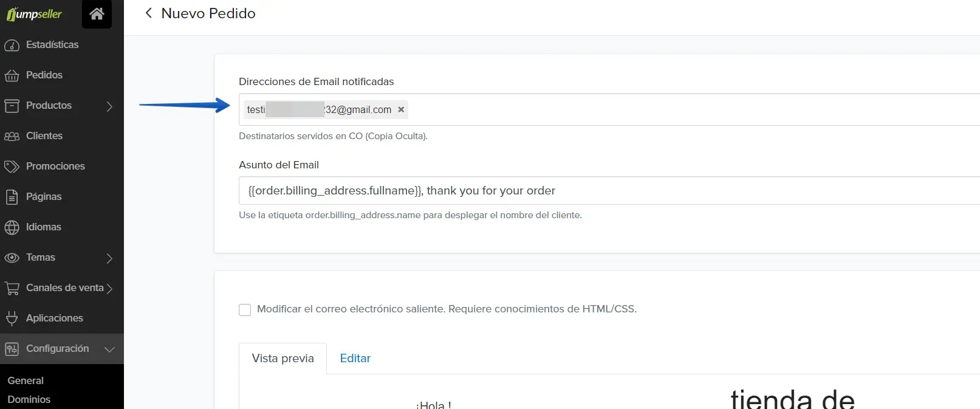Select the Vista previa tab

pos(283,359)
